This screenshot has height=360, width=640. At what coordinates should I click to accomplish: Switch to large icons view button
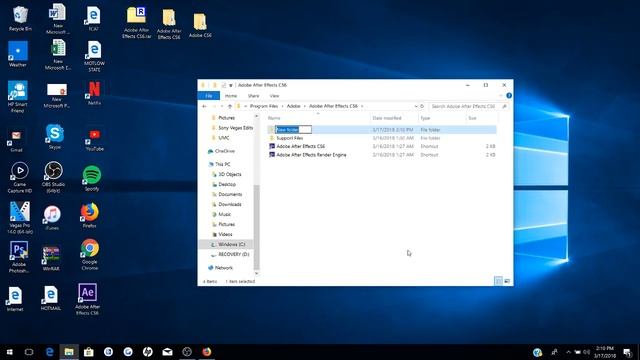(x=507, y=281)
